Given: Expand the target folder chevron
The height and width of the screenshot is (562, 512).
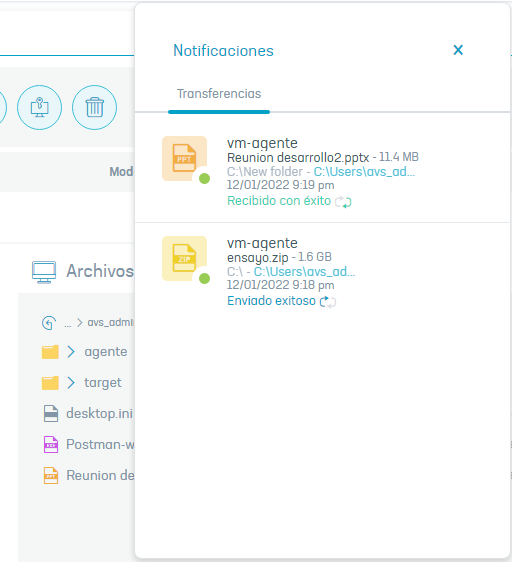Looking at the screenshot, I should pos(71,382).
